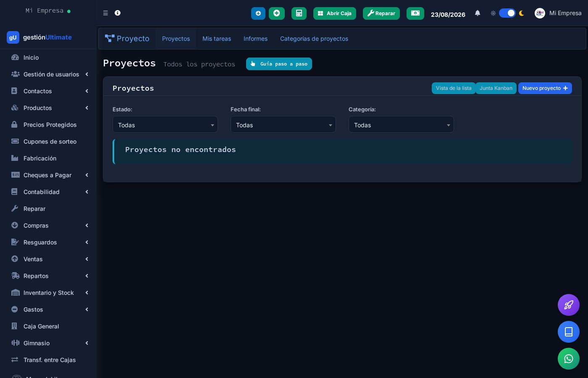
Task: Open Transf. entre Cajas in sidebar
Action: coord(48,360)
